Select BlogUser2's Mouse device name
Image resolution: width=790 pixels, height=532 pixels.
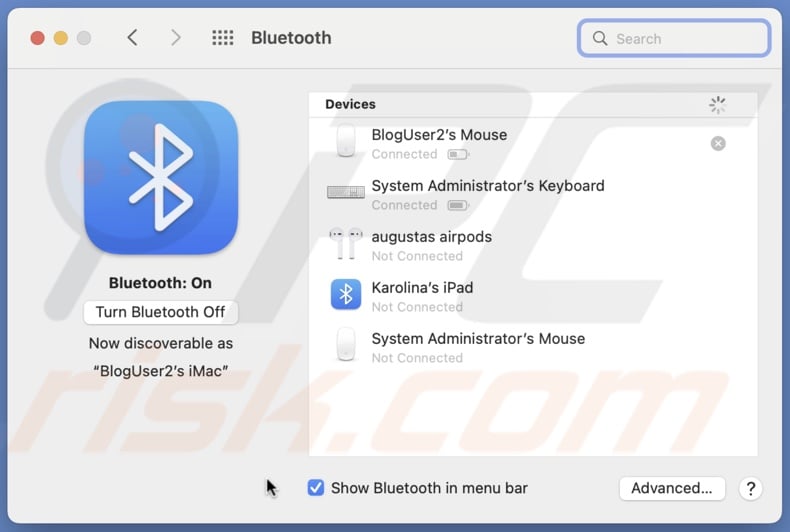coord(439,135)
